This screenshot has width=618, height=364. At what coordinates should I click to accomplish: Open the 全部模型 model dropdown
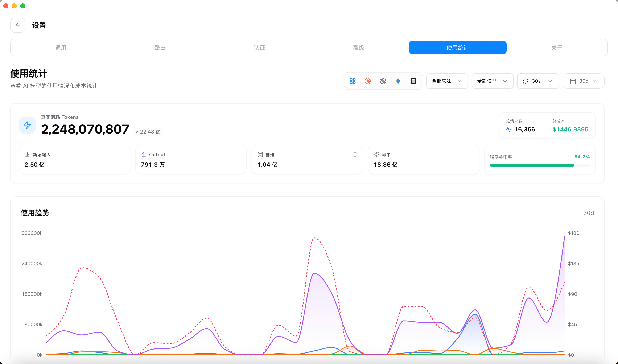(x=493, y=81)
